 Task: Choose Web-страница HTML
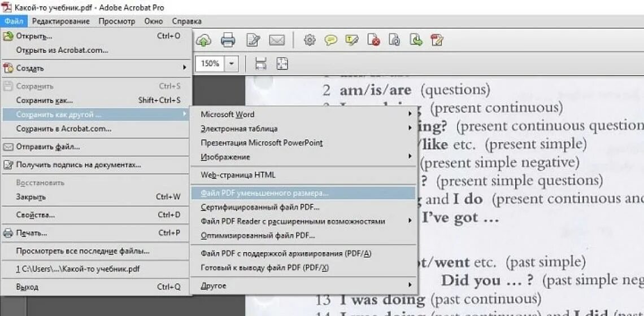[303, 175]
